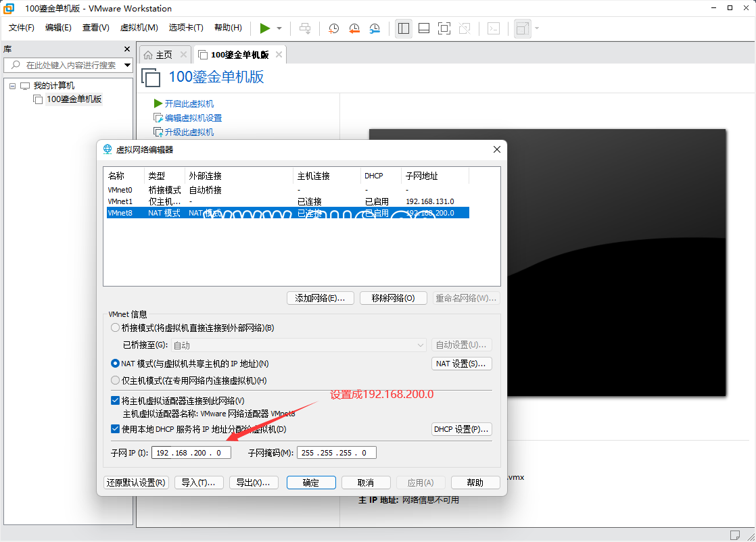This screenshot has width=756, height=542.
Task: Click the 添加网络(E)... button
Action: 320,298
